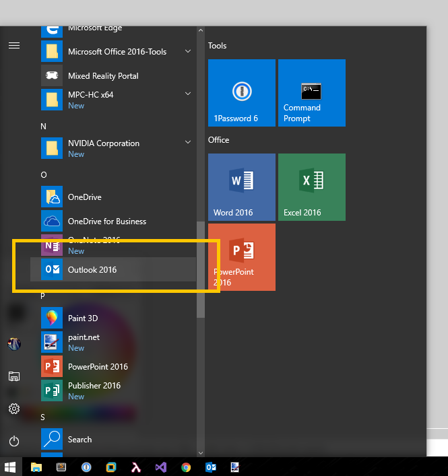448x476 pixels.
Task: Open Microsoft Edge in the app list
Action: click(x=113, y=32)
